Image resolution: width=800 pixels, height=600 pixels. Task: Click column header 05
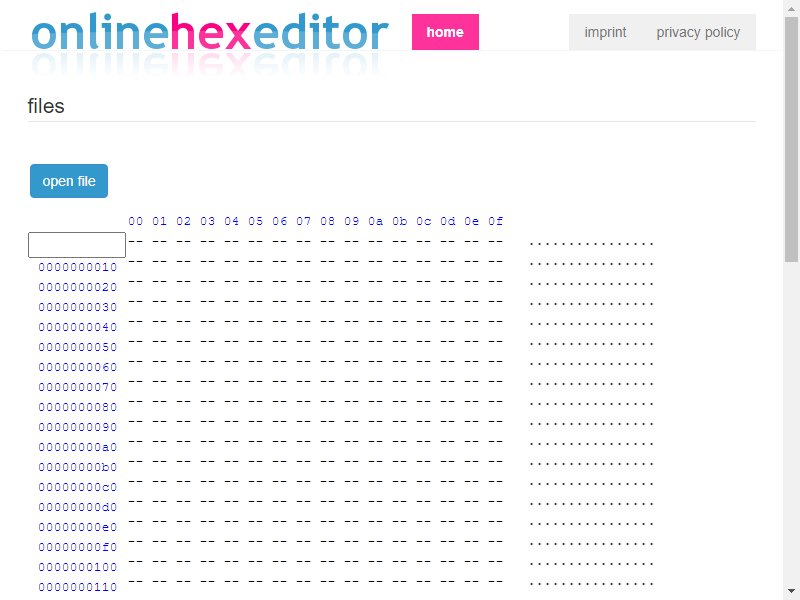point(256,221)
